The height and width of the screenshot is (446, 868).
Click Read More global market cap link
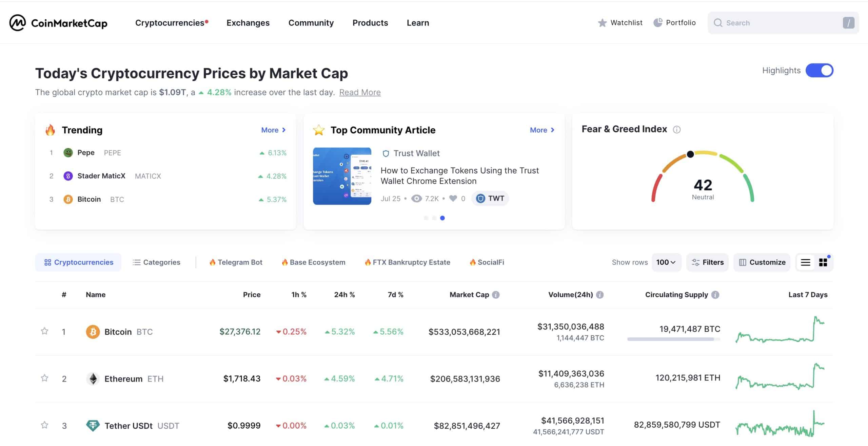[x=360, y=92]
